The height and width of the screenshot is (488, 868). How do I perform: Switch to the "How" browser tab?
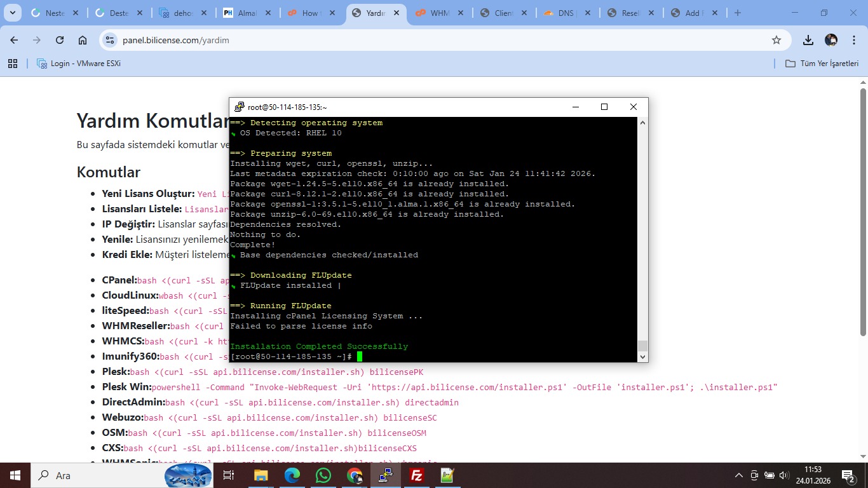coord(311,13)
